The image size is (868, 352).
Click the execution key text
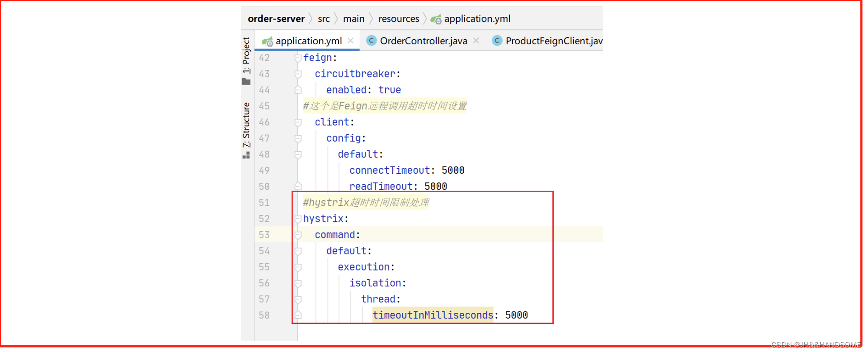pos(364,267)
